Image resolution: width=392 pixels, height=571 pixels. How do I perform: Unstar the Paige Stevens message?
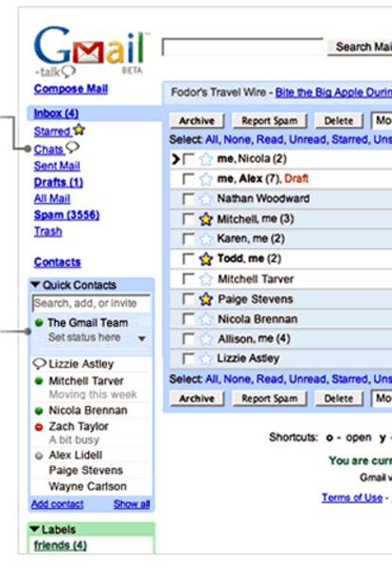coord(205,299)
